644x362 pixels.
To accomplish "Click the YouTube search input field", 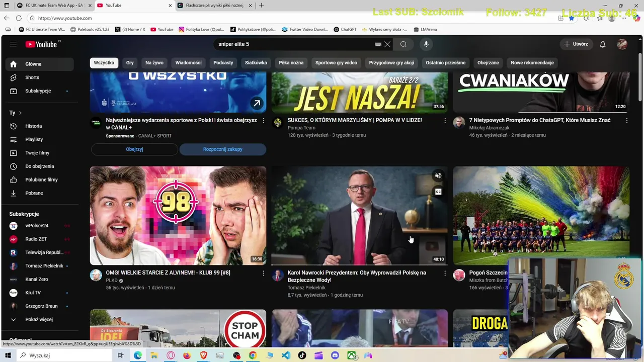I will click(x=294, y=44).
